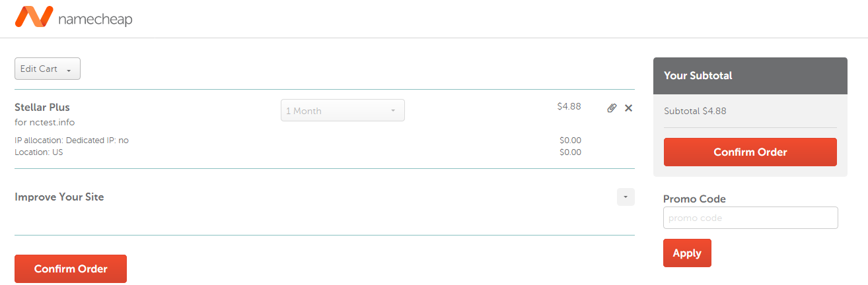Open the Edit Cart dropdown
The height and width of the screenshot is (285, 868).
(48, 69)
